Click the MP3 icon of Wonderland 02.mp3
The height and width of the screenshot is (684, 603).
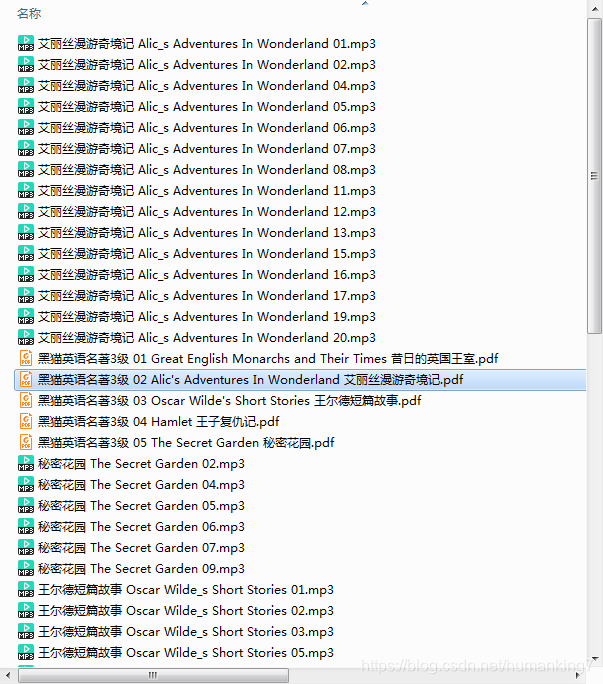point(26,65)
